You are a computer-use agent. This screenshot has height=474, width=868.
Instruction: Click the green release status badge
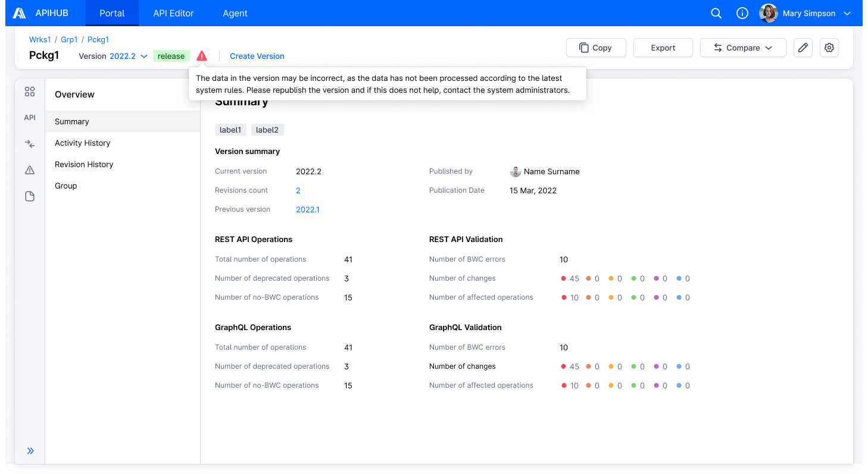[171, 56]
